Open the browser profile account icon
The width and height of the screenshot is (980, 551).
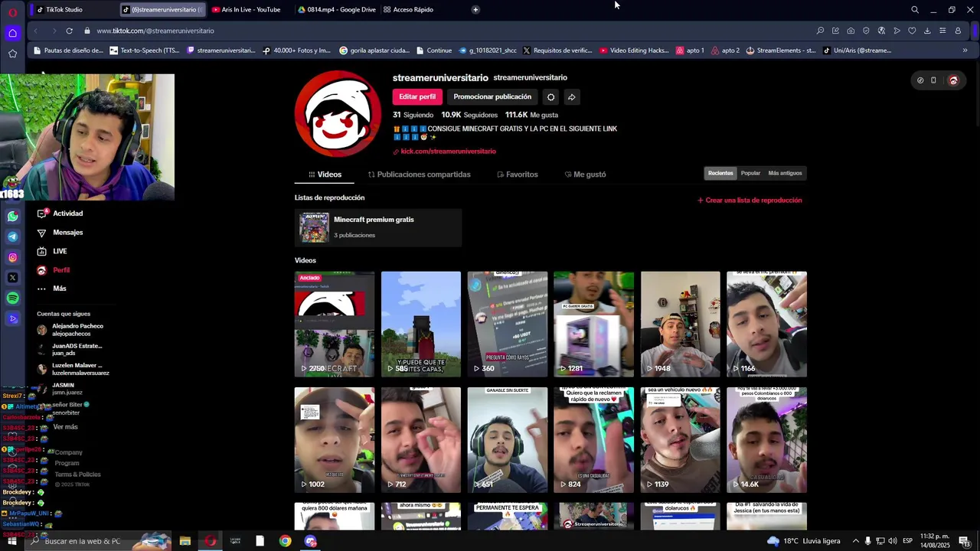(x=958, y=31)
